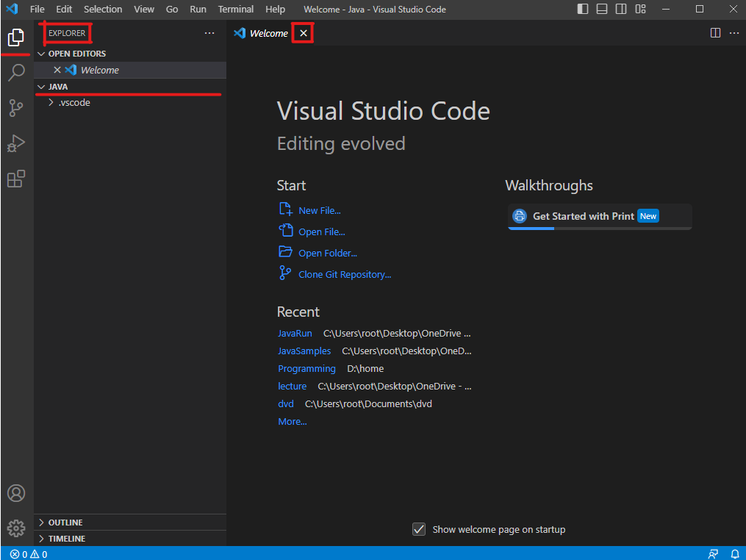
Task: Click the Get Started walkthrough progress bar
Action: [x=599, y=228]
